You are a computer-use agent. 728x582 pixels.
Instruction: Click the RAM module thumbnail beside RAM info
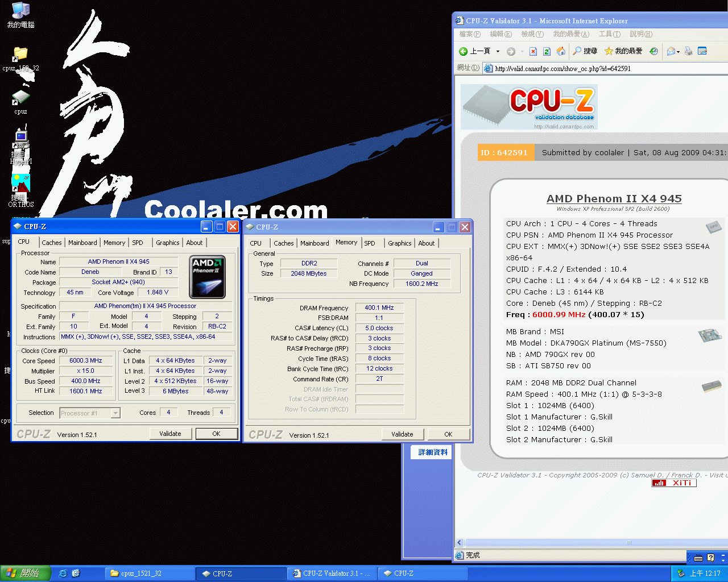(712, 387)
